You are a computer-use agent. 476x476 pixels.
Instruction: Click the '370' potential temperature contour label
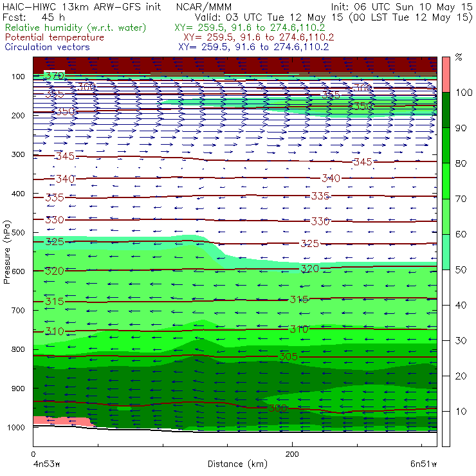tap(54, 75)
